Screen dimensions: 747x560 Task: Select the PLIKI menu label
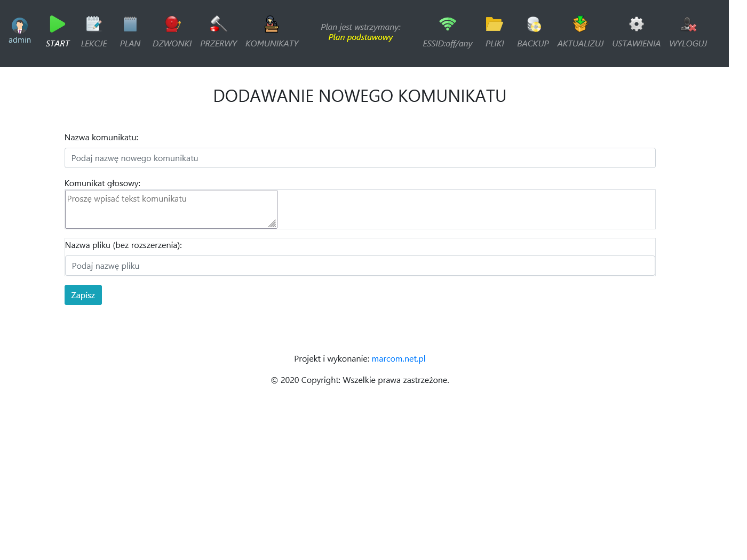tap(495, 44)
